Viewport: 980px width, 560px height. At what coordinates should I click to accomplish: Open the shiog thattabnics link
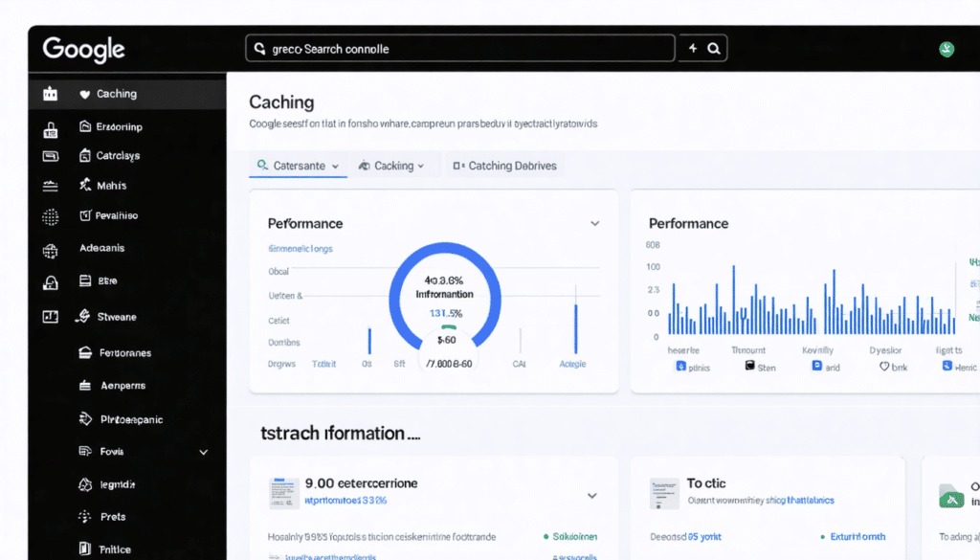click(799, 500)
